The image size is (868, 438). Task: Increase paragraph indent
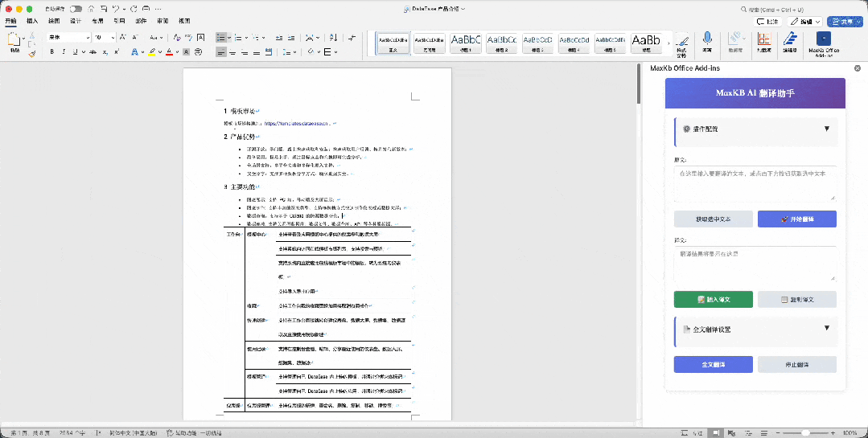(x=291, y=38)
